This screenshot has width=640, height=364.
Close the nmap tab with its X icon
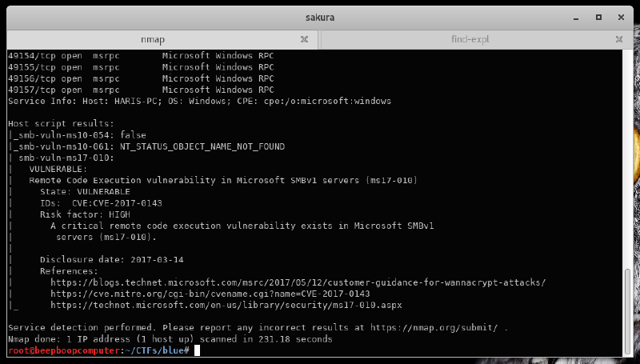coord(304,38)
